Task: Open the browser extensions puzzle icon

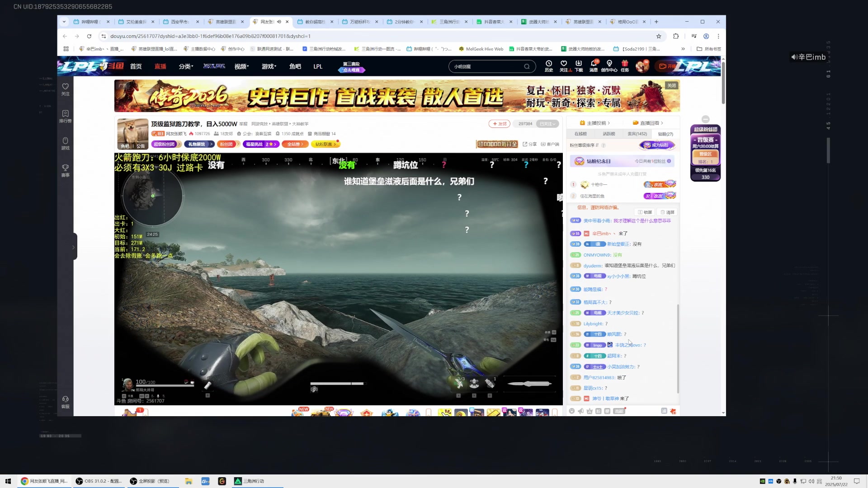Action: (x=676, y=36)
